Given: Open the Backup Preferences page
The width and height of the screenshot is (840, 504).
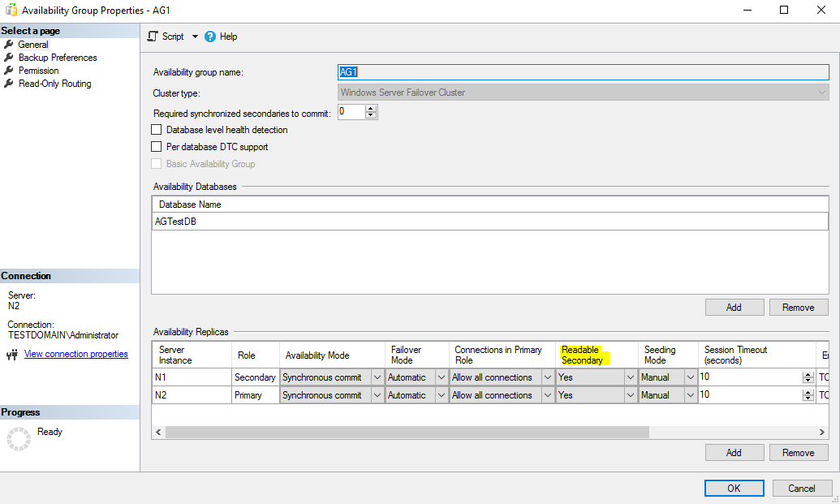Looking at the screenshot, I should (56, 57).
